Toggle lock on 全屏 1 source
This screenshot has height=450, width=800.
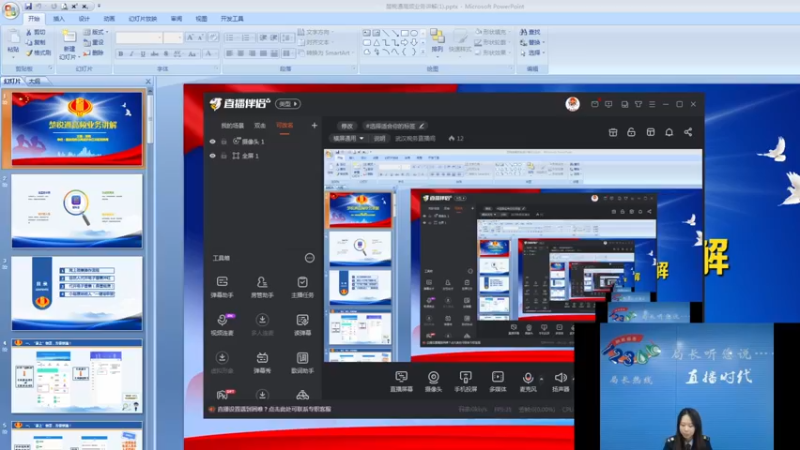coord(223,156)
